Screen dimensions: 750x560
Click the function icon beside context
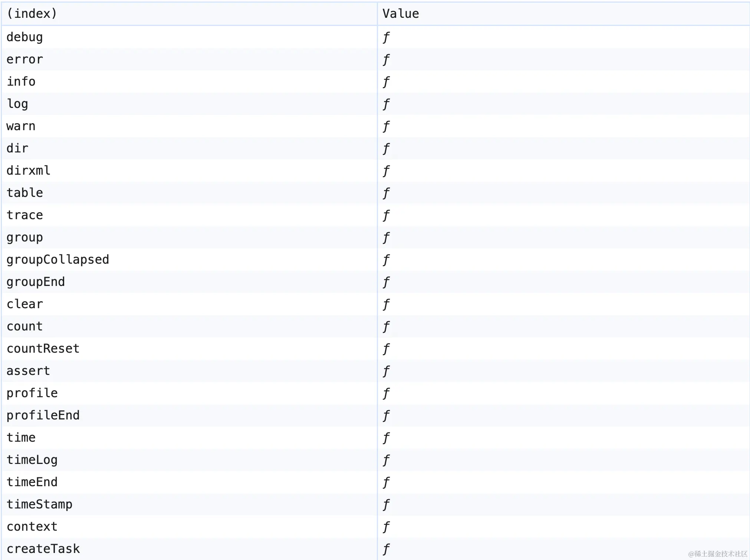click(x=386, y=527)
